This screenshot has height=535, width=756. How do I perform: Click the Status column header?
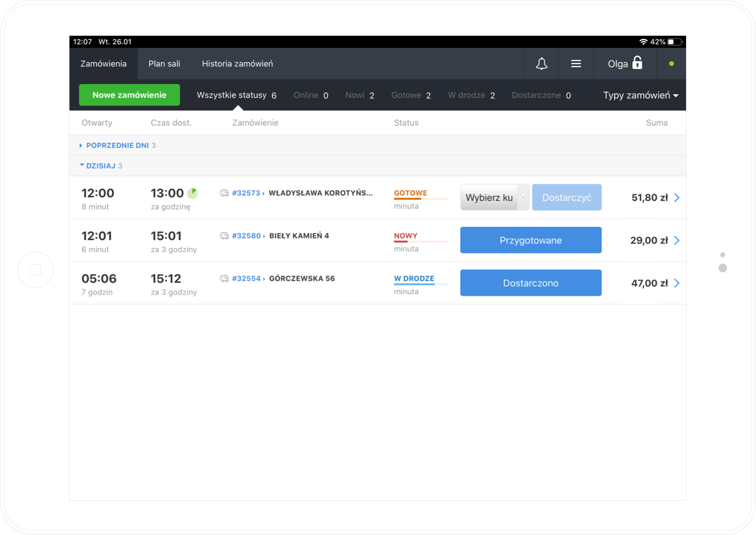click(406, 123)
